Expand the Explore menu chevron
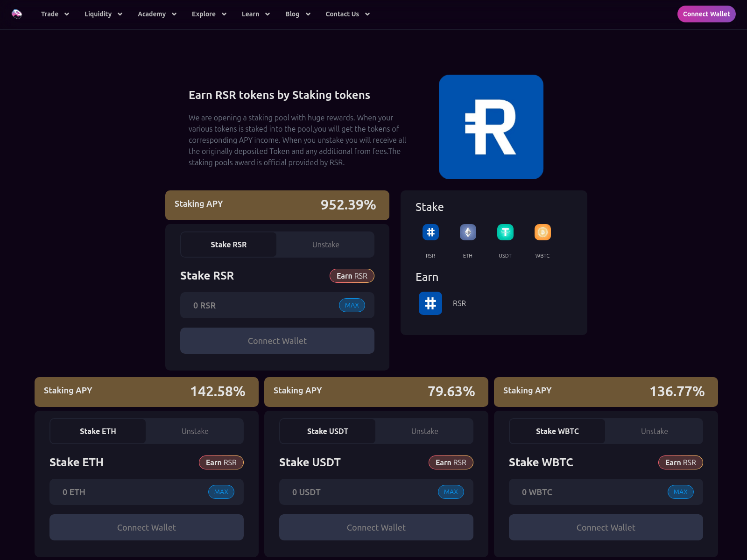Image resolution: width=747 pixels, height=560 pixels. (x=224, y=14)
